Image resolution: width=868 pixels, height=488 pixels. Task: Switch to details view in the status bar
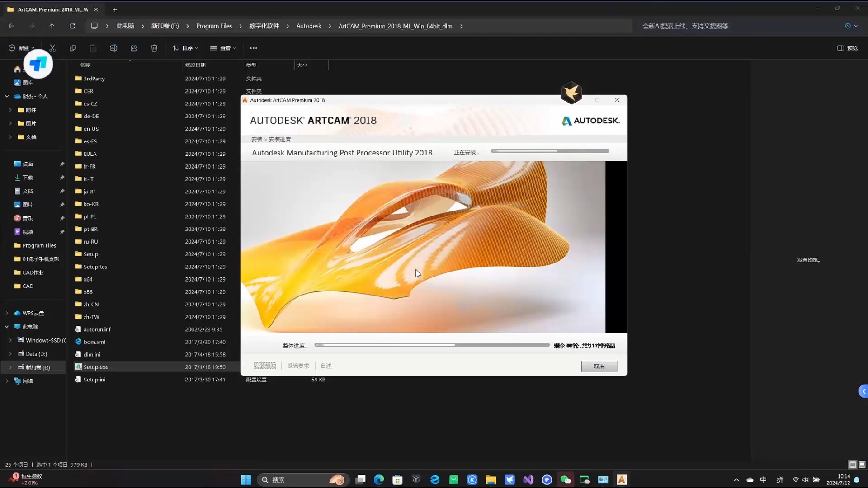pos(853,465)
